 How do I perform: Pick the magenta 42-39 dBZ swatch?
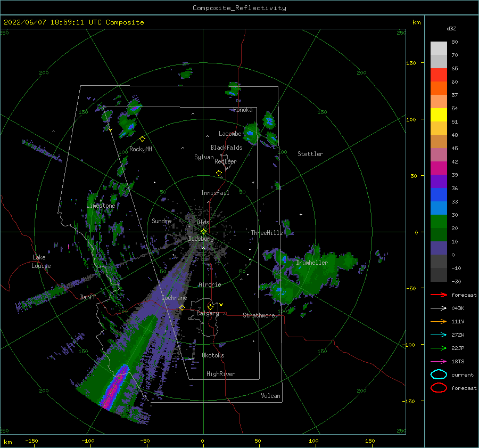[x=439, y=168]
